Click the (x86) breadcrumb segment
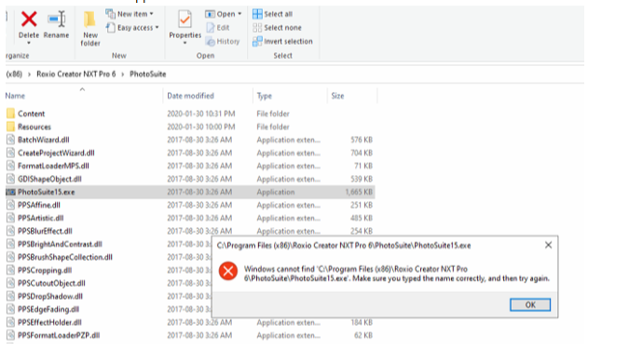This screenshot has height=364, width=629. coord(14,74)
